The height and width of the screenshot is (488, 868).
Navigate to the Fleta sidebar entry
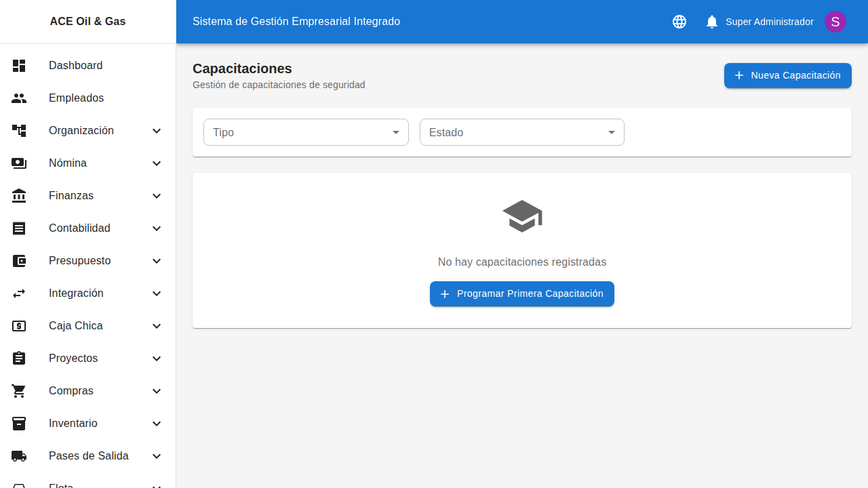click(61, 485)
